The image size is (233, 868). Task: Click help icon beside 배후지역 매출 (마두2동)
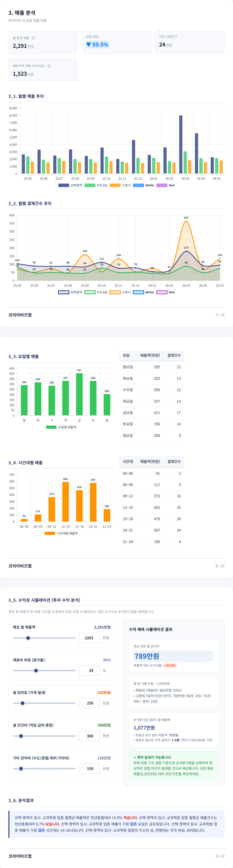49,66
